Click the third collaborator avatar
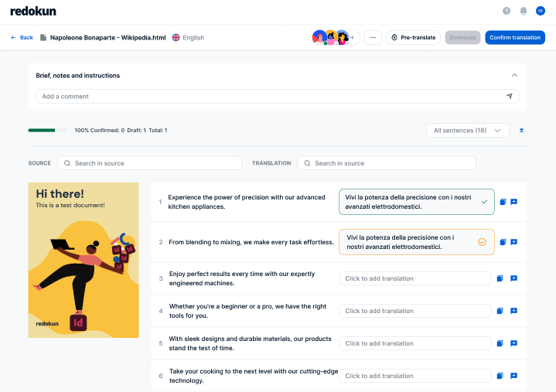 coord(342,37)
